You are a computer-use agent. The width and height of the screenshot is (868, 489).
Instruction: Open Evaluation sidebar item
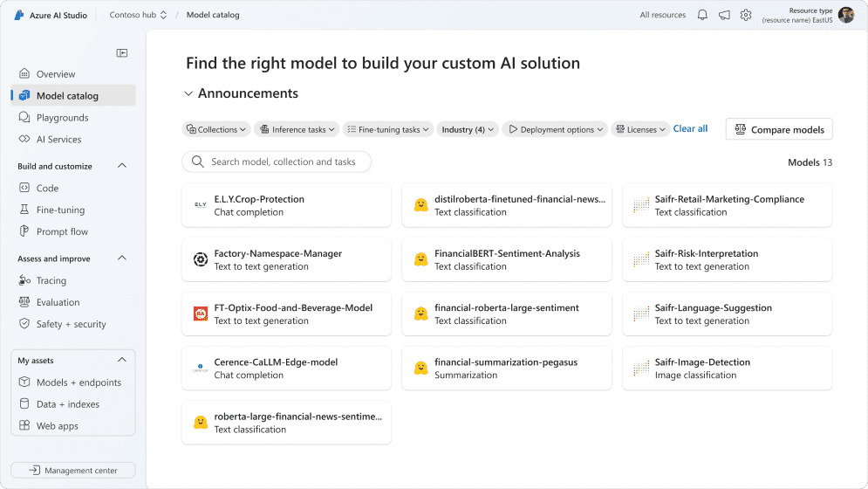click(x=73, y=302)
